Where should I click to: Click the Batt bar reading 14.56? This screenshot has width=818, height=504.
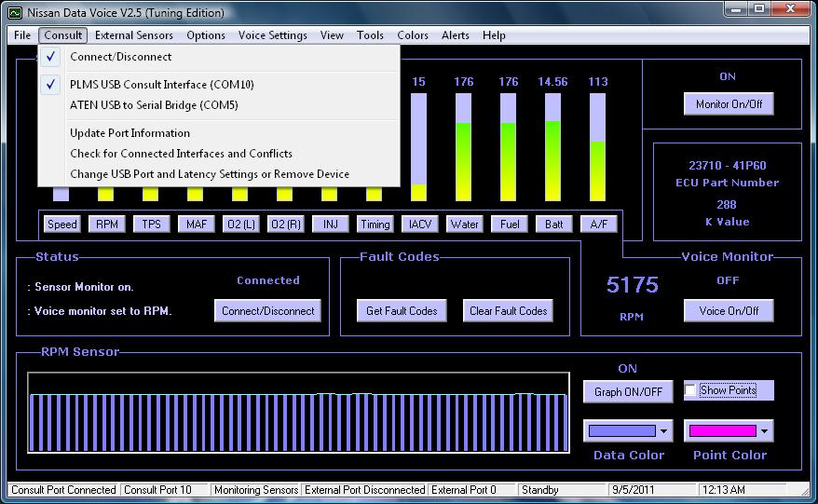(553, 147)
